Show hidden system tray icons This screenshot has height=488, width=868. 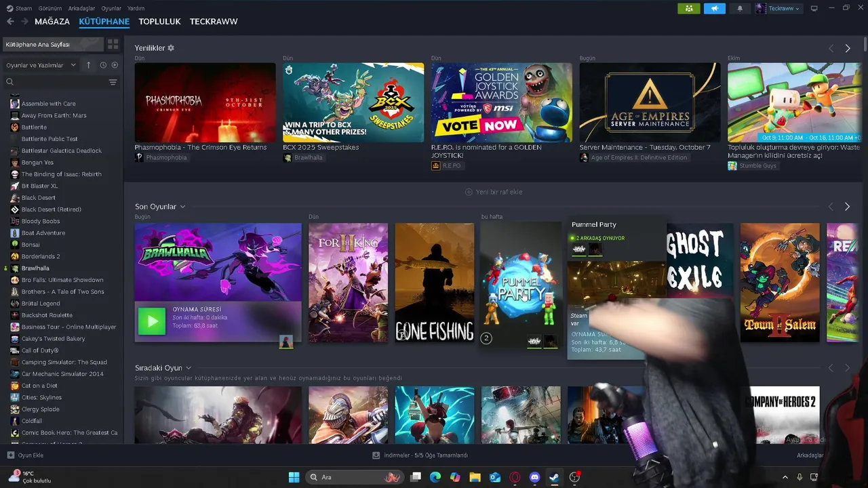pyautogui.click(x=785, y=477)
